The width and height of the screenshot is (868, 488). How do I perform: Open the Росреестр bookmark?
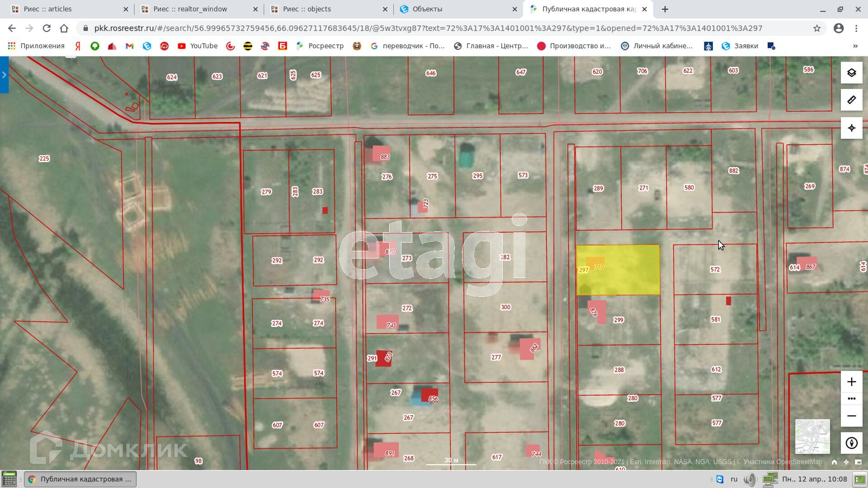tap(320, 46)
